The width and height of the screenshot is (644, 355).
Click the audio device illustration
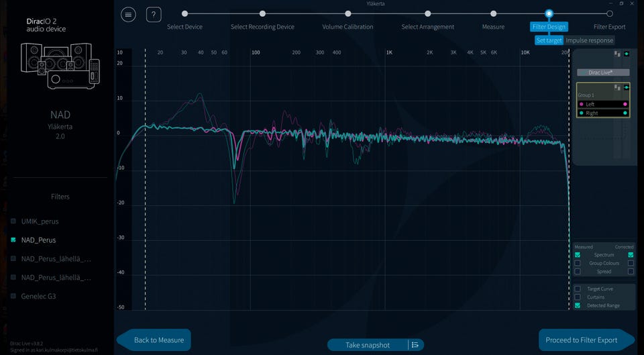pyautogui.click(x=60, y=66)
